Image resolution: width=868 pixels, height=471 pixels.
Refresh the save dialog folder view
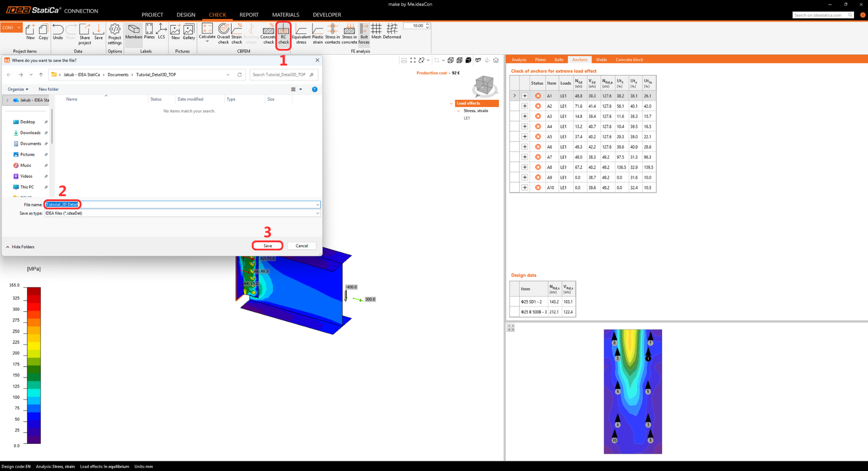pos(240,75)
